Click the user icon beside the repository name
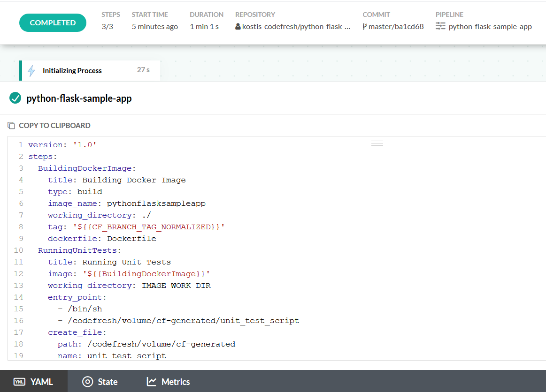Image resolution: width=546 pixels, height=392 pixels. pyautogui.click(x=238, y=27)
